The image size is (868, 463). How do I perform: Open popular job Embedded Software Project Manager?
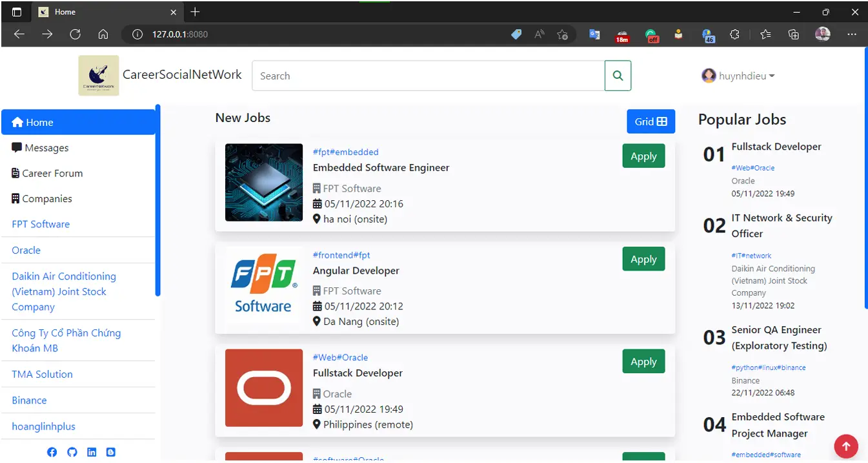tap(778, 425)
